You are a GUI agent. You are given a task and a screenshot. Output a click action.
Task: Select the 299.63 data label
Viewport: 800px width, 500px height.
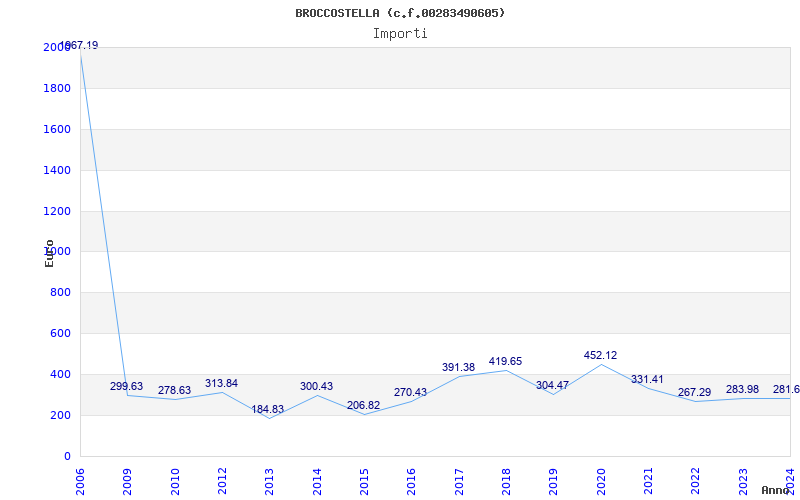[127, 386]
